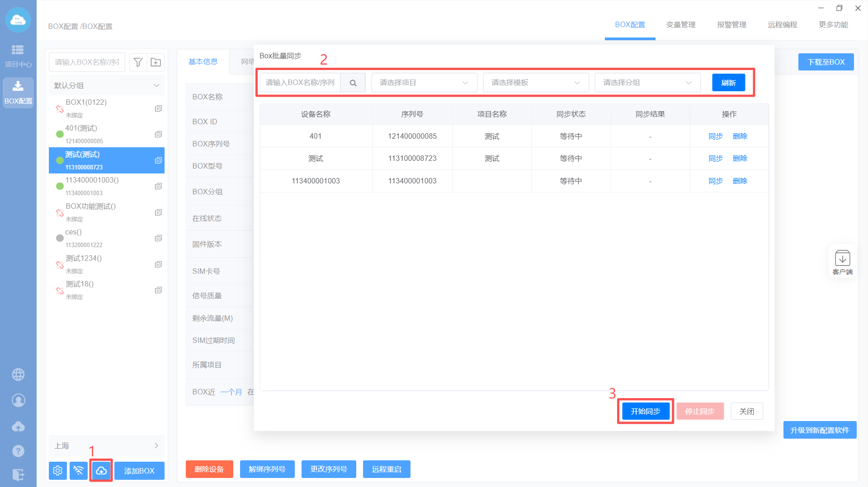The image size is (868, 487).
Task: Click the cloud batch sync icon
Action: point(101,471)
